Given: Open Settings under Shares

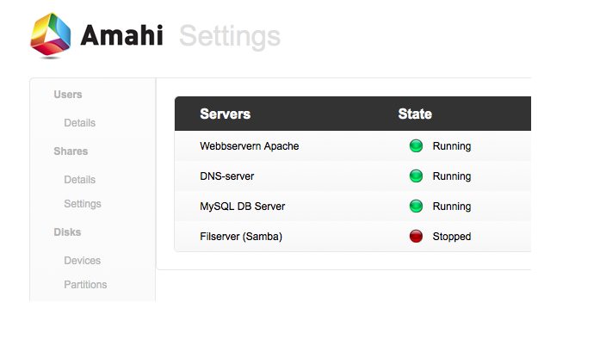Looking at the screenshot, I should coord(83,204).
